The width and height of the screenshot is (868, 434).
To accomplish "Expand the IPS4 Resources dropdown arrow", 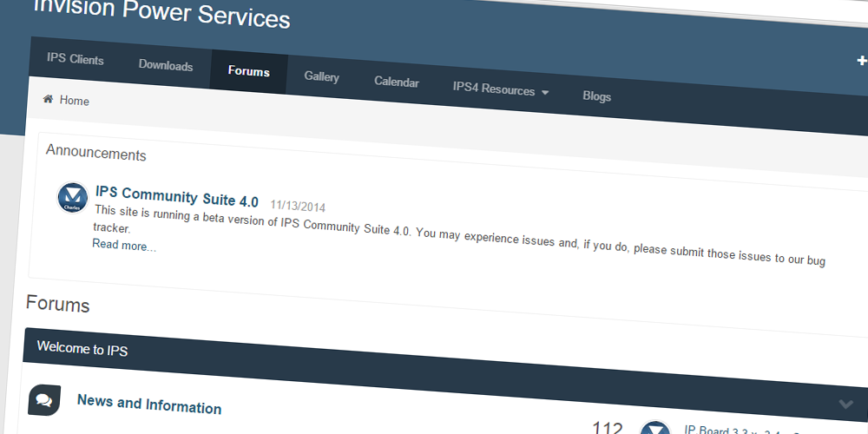I will (545, 93).
